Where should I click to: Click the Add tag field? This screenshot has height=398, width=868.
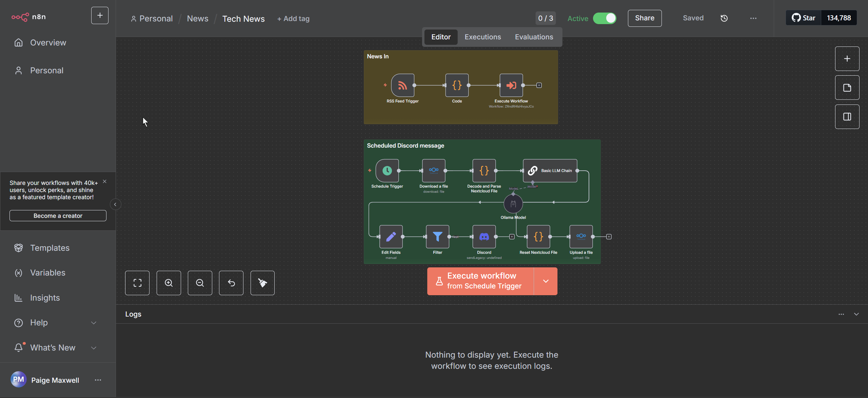pyautogui.click(x=293, y=19)
